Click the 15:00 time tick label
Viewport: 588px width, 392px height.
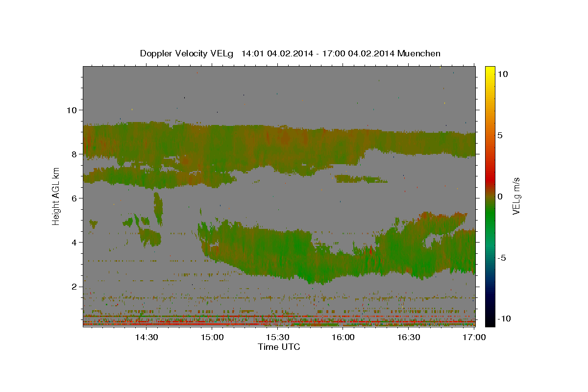pyautogui.click(x=212, y=337)
